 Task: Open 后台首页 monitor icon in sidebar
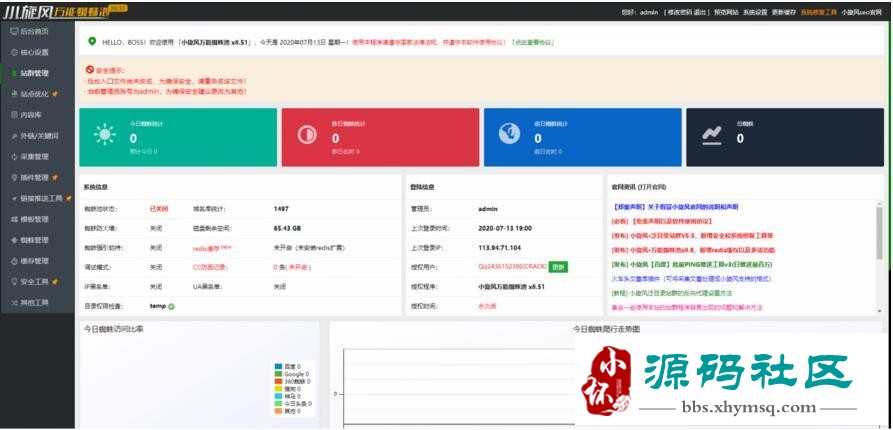[x=14, y=31]
